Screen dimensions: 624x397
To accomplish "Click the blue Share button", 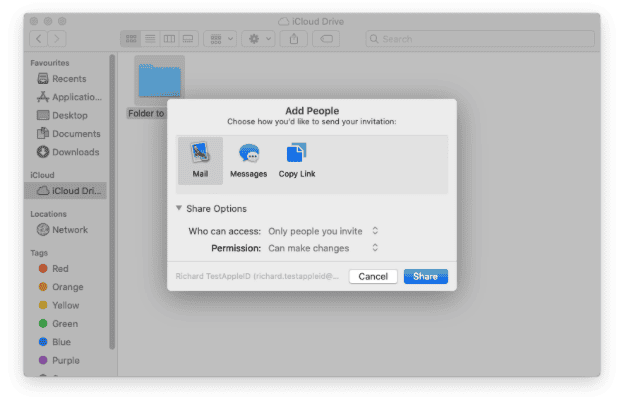I will click(x=425, y=276).
